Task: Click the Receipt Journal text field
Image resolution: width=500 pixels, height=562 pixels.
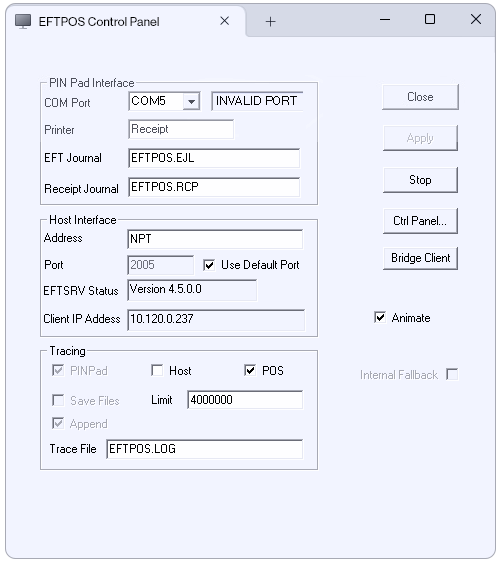Action: coord(214,187)
